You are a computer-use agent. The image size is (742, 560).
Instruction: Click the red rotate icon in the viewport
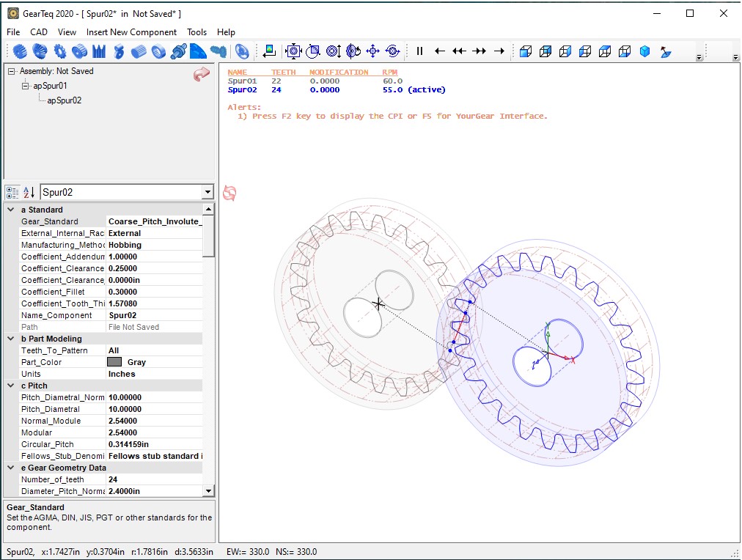[229, 193]
